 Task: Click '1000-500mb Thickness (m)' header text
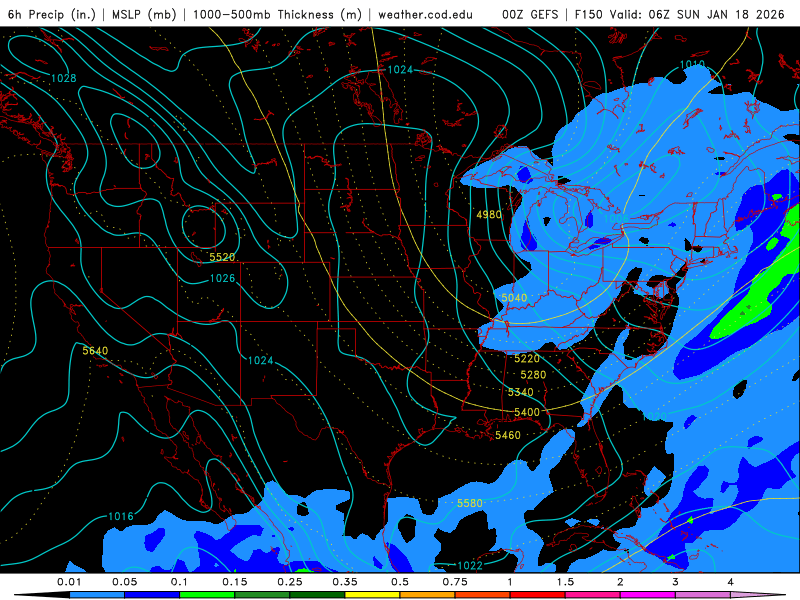coord(277,14)
